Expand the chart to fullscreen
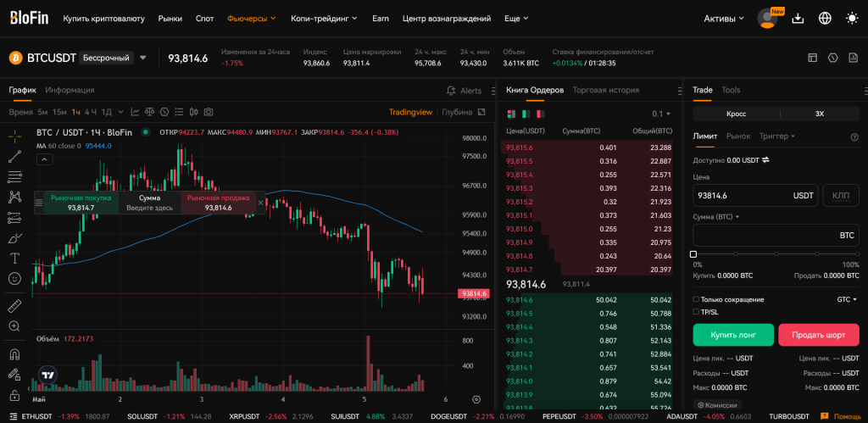868x423 pixels. coord(481,112)
